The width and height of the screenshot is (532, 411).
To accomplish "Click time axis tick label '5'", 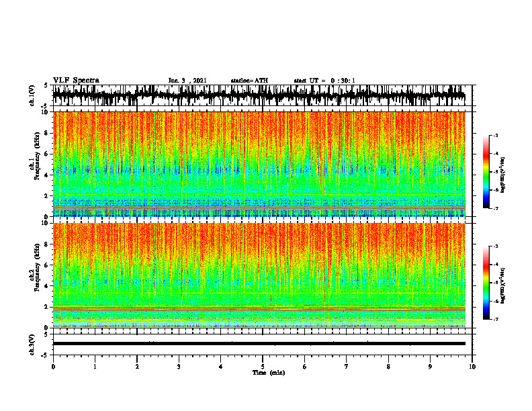I will click(263, 367).
